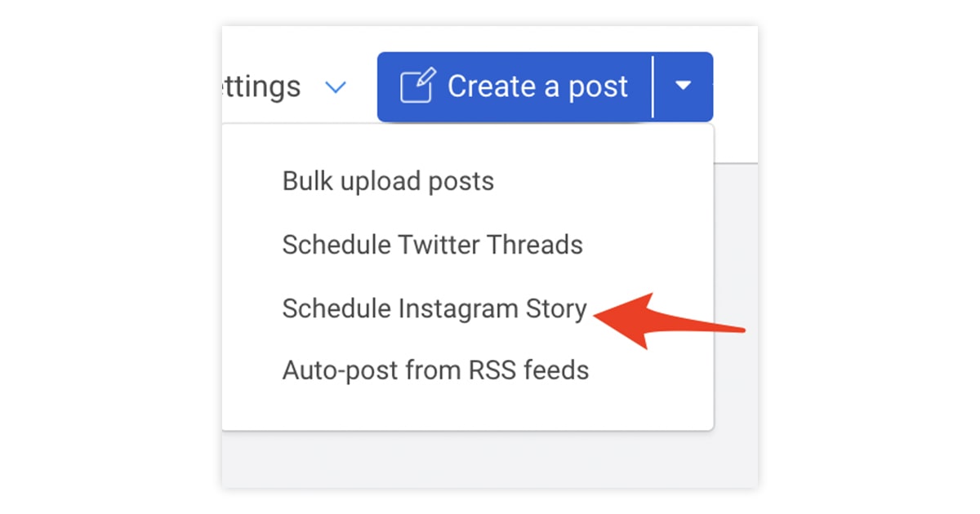This screenshot has width=980, height=514.
Task: Open Auto-post from RSS feeds
Action: (x=435, y=370)
